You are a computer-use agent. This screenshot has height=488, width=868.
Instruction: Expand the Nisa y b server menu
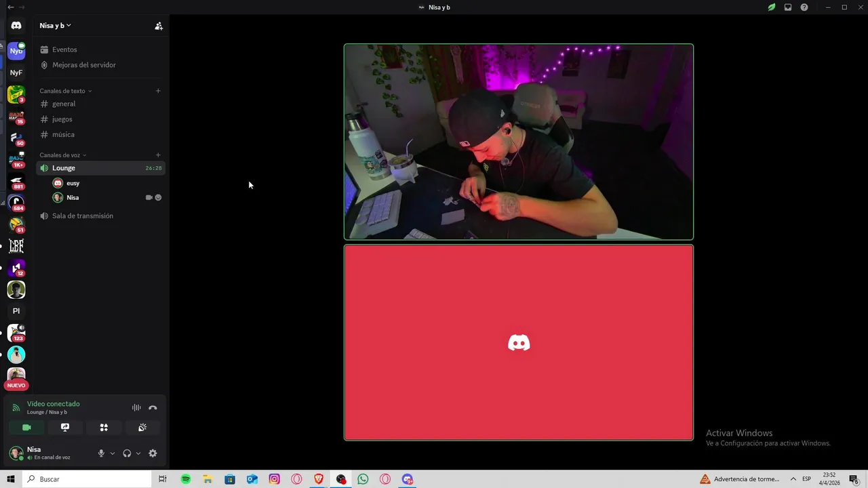[x=56, y=26]
